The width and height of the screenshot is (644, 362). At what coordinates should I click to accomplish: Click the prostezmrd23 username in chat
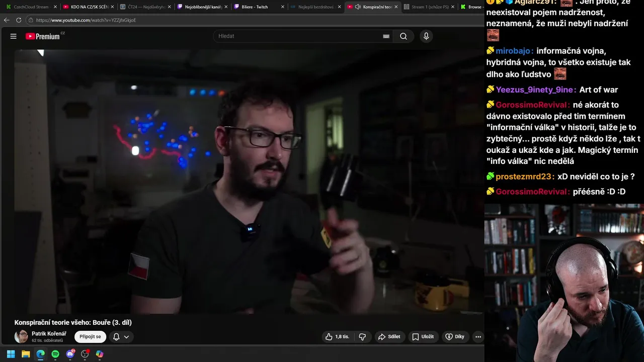[x=524, y=176]
